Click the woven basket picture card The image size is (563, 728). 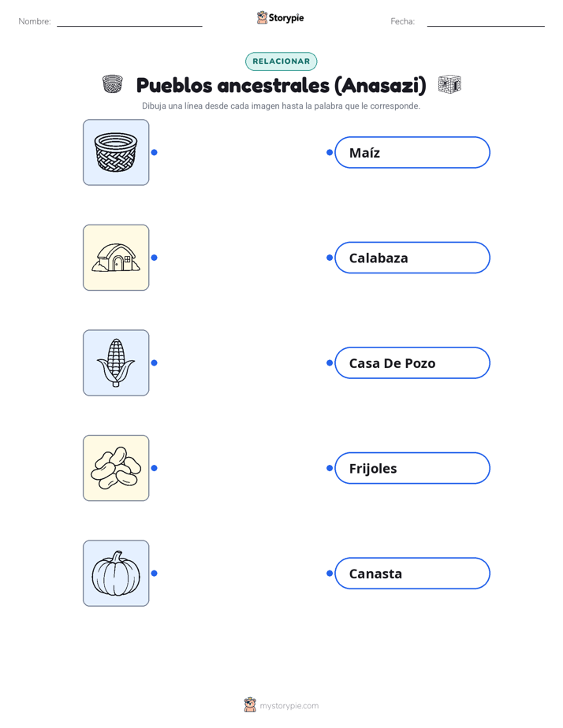(116, 152)
